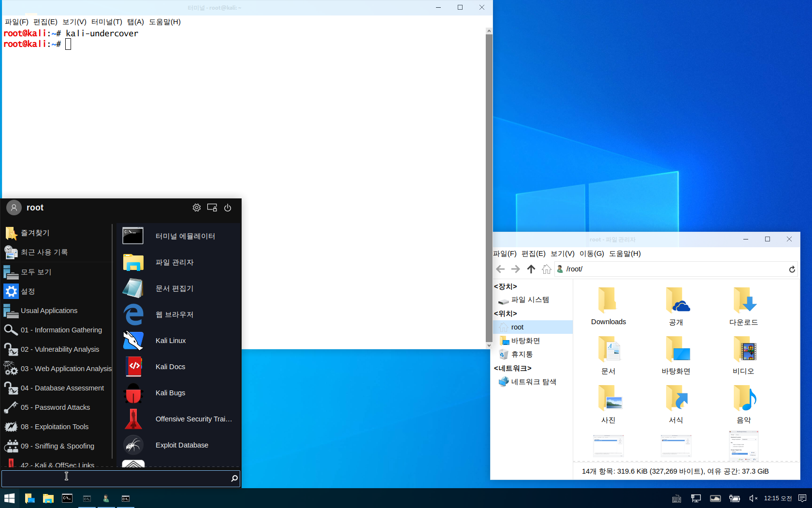Open Kali Linux entry in start menu

click(179, 341)
